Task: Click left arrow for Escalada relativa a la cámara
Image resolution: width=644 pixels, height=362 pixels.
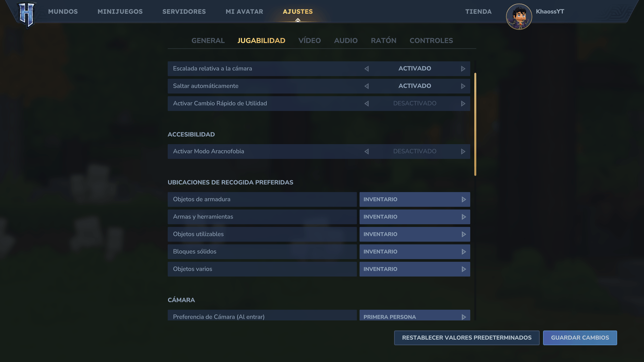Action: pyautogui.click(x=367, y=69)
